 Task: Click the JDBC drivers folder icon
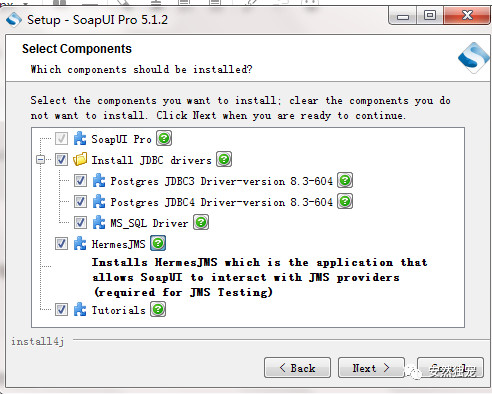click(x=80, y=159)
